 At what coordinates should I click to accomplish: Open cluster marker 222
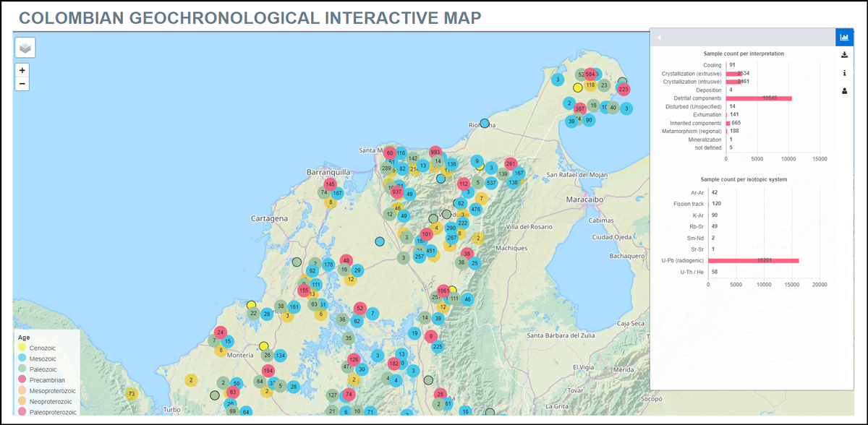pos(462,223)
